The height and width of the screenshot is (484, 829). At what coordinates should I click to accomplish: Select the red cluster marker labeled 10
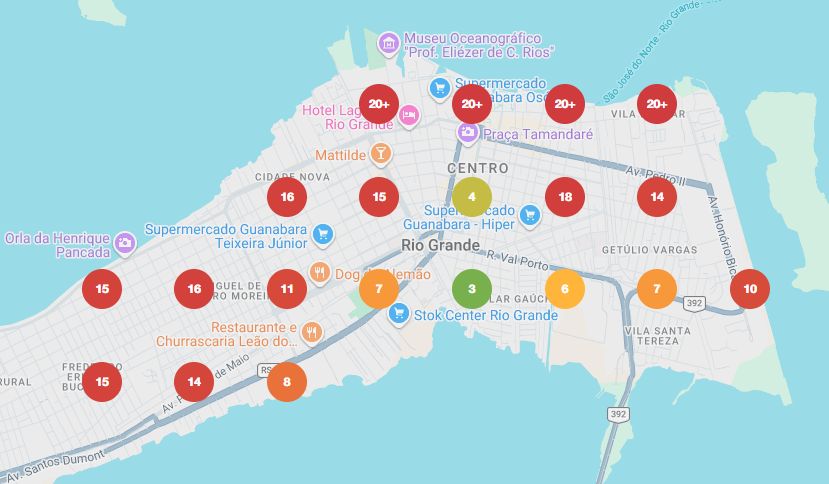coord(750,289)
